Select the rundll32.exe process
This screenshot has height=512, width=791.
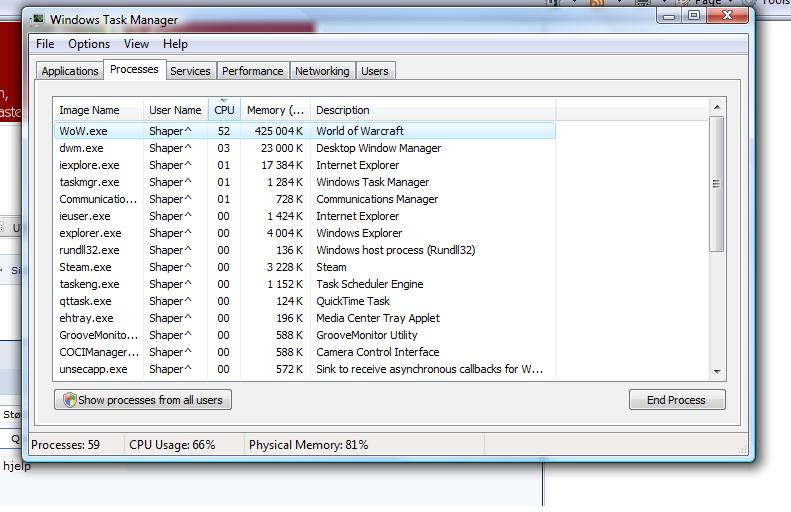[x=305, y=250]
